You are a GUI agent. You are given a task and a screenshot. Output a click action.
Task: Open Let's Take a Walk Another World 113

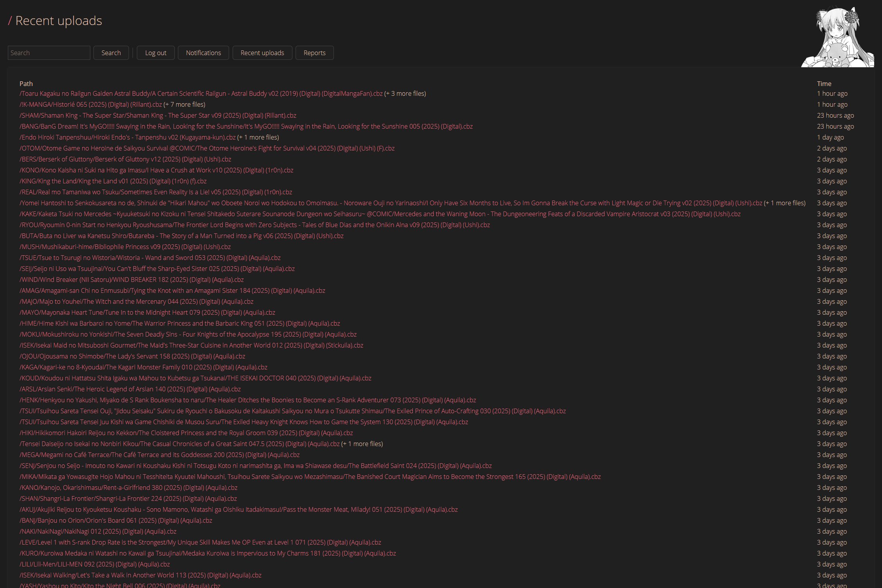[x=140, y=575]
